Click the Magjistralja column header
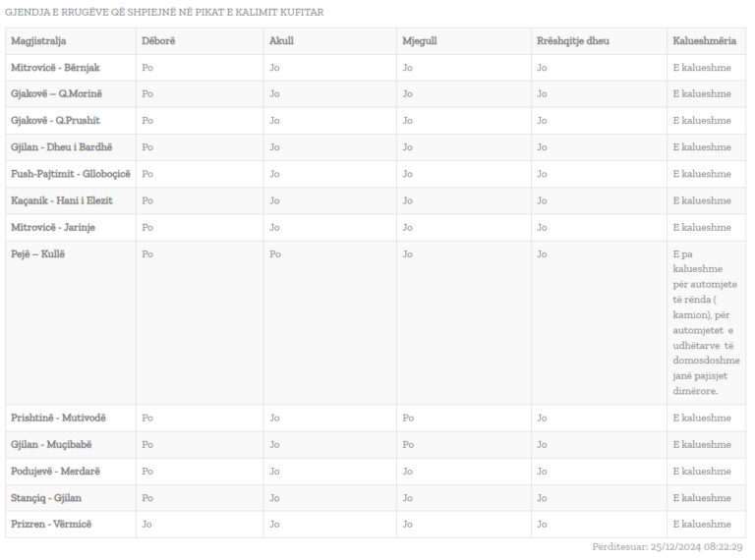Screen dimensions: 755x560 click(38, 41)
